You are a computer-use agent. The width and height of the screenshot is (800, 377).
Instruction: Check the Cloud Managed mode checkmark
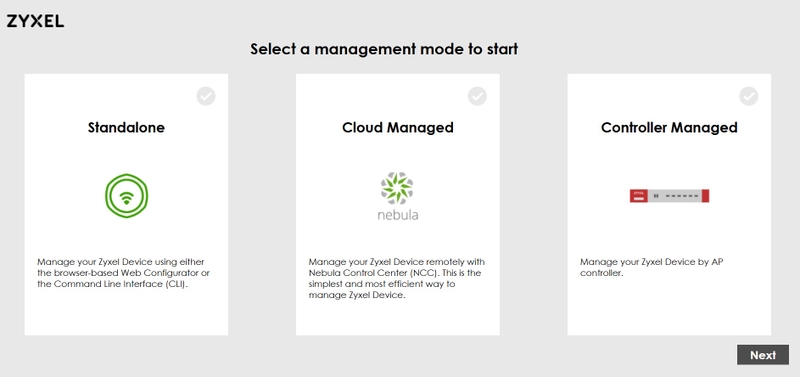tap(478, 96)
